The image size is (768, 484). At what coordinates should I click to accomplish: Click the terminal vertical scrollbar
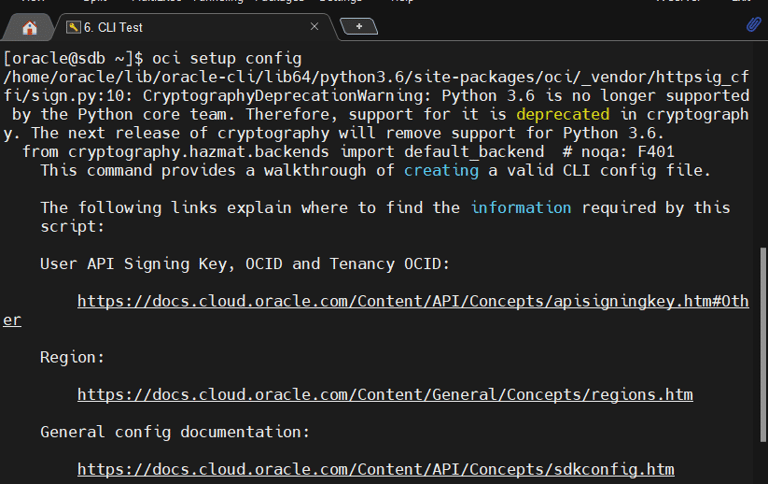[x=763, y=345]
